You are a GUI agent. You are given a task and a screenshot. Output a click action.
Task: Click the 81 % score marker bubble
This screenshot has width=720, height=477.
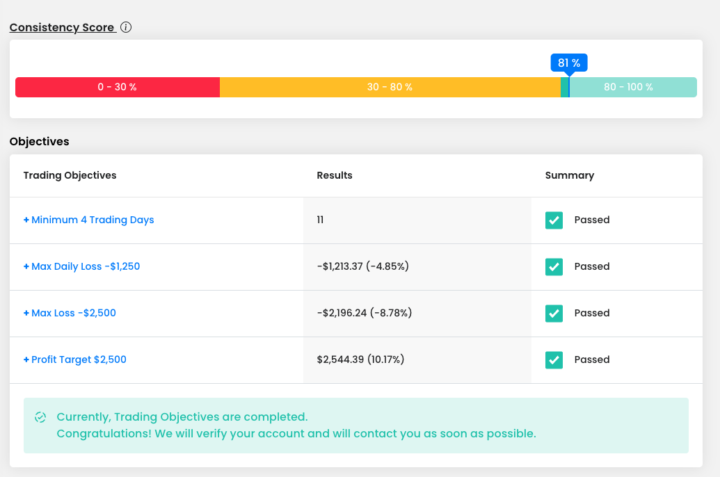[568, 63]
